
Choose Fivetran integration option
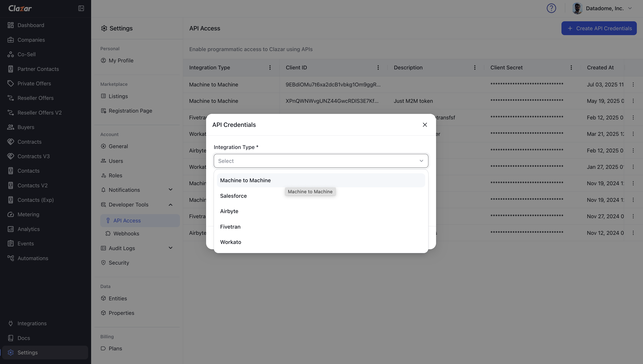point(321,227)
